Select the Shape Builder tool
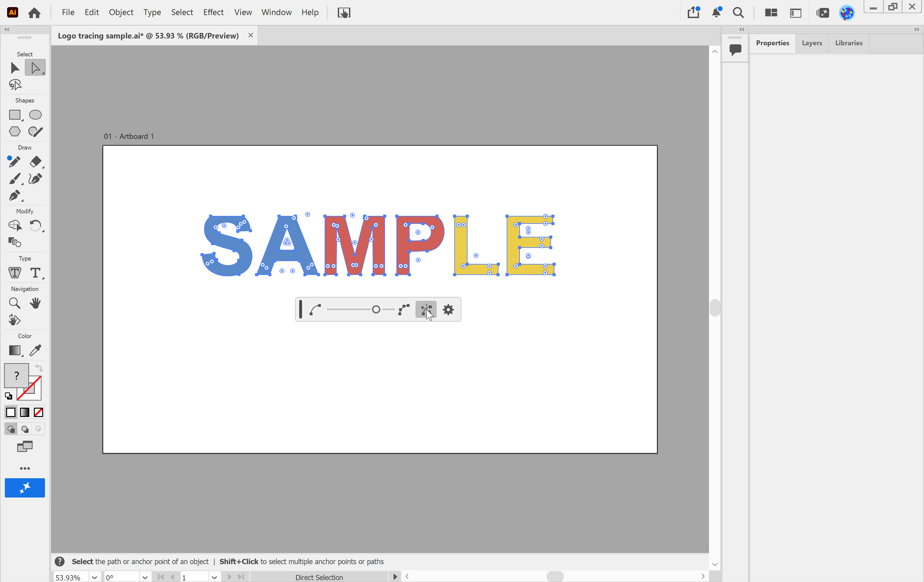 point(14,225)
